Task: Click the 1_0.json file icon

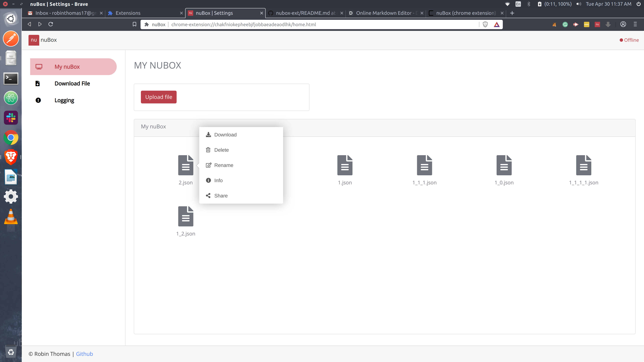Action: 504,165
